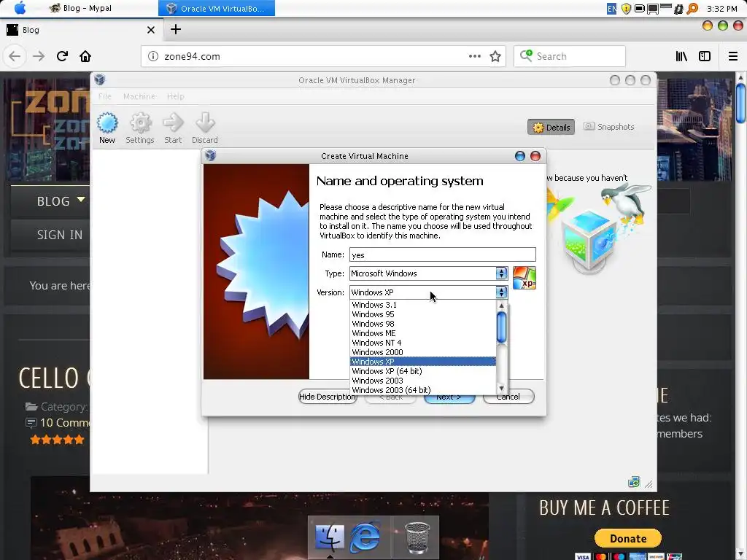Select Windows XP (64 bit) from the list

(x=422, y=371)
